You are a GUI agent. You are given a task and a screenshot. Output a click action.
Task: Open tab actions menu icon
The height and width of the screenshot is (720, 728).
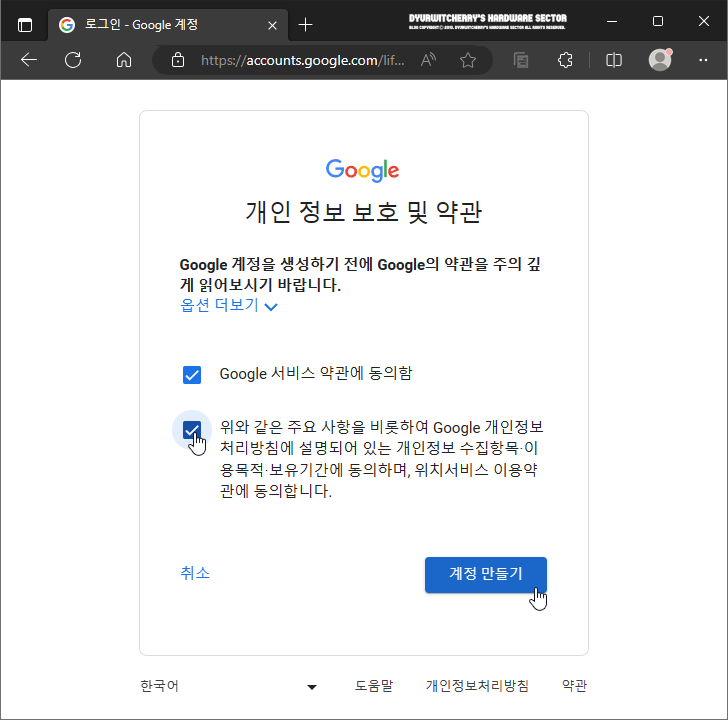(x=25, y=25)
